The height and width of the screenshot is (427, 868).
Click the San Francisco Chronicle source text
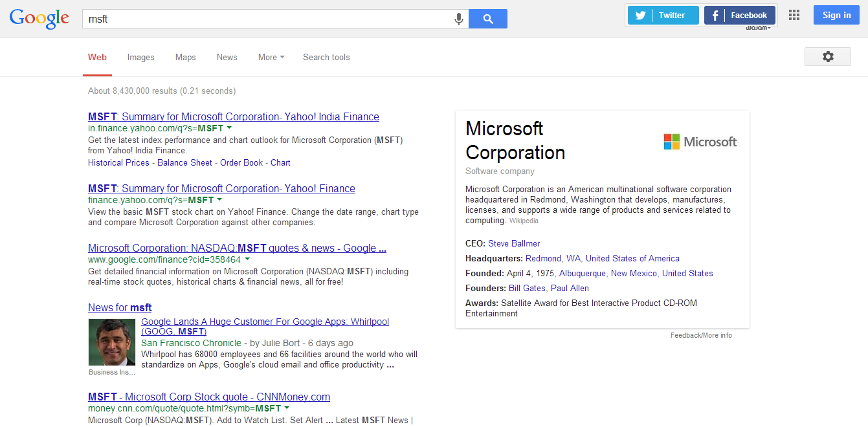point(191,343)
